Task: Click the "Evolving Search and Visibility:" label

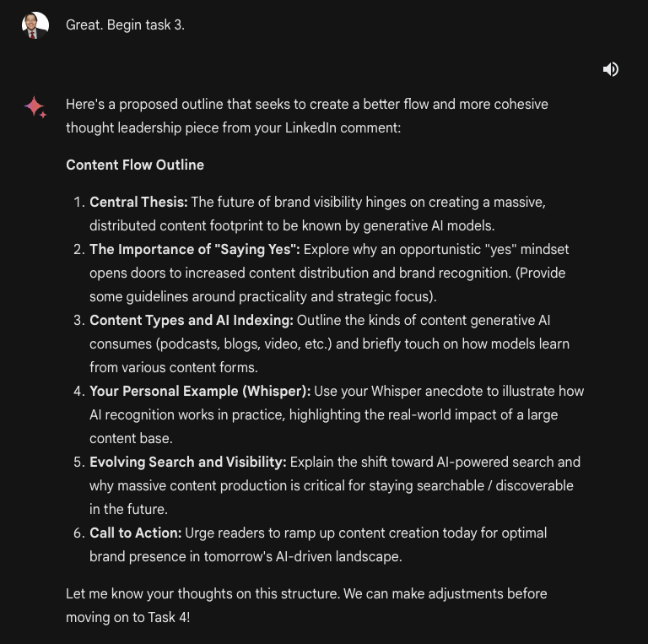Action: coord(188,463)
